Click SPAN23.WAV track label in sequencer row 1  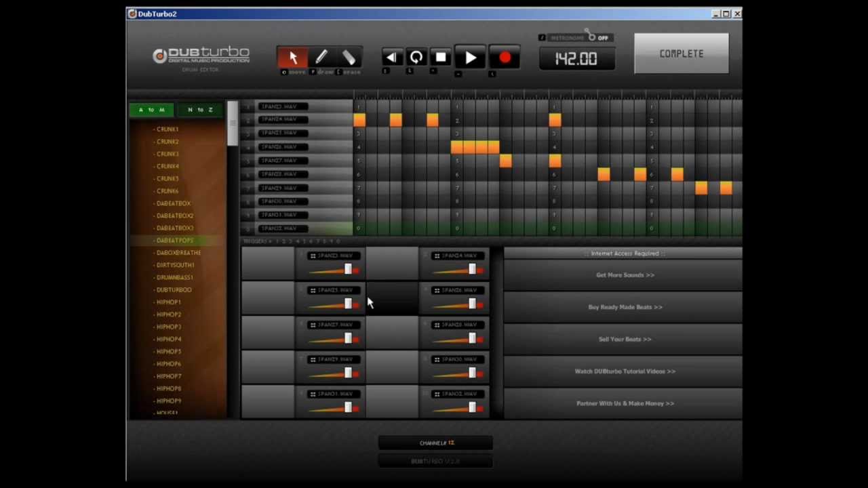(283, 106)
